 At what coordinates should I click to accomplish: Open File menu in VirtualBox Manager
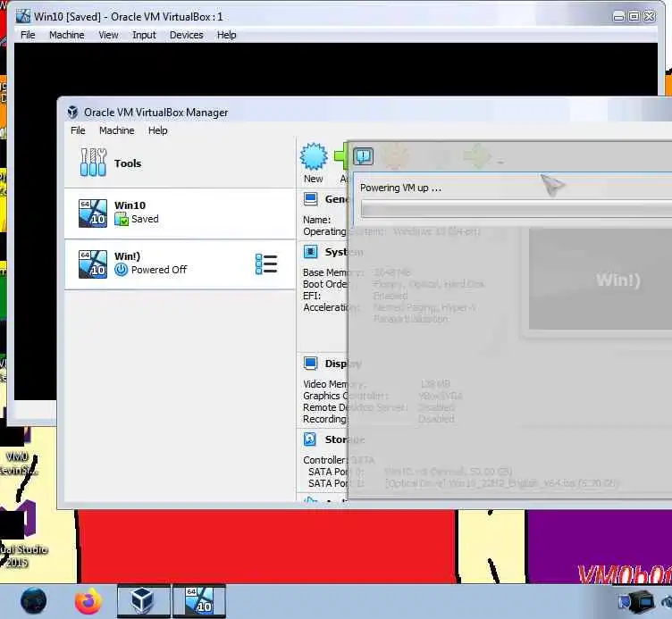pos(78,130)
